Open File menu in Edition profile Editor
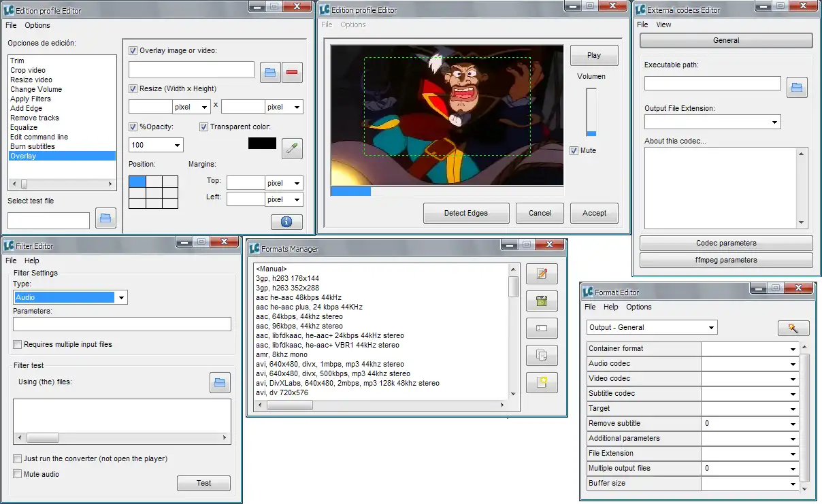822x504 pixels. (11, 25)
